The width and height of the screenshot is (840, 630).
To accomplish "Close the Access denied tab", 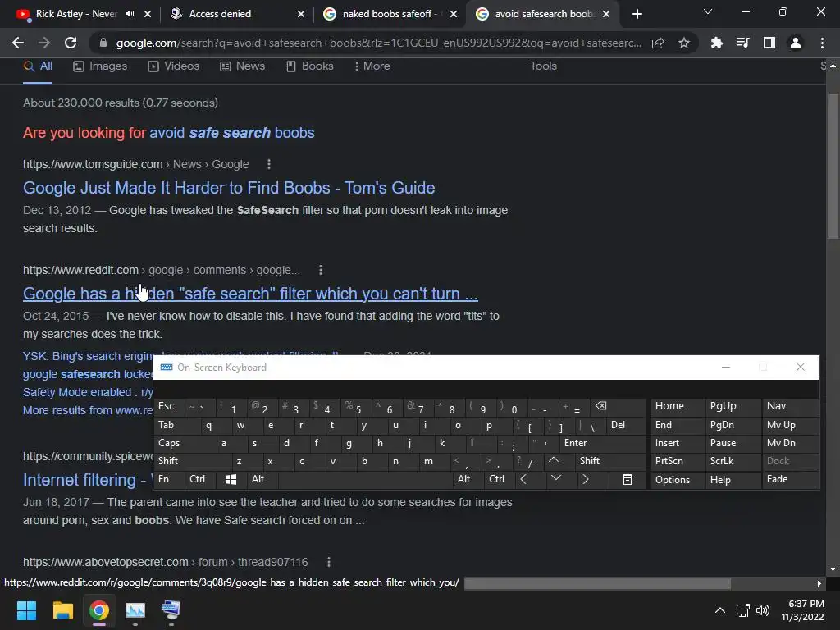I will pos(300,14).
